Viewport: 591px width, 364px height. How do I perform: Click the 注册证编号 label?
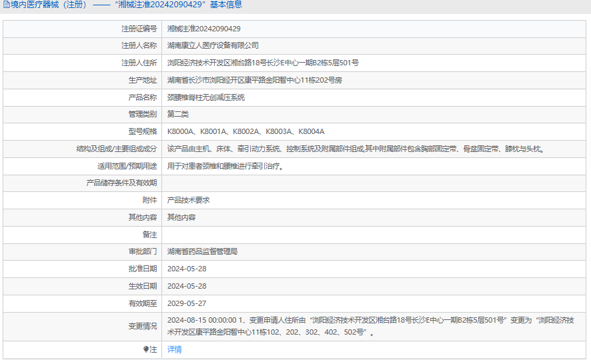pos(139,29)
